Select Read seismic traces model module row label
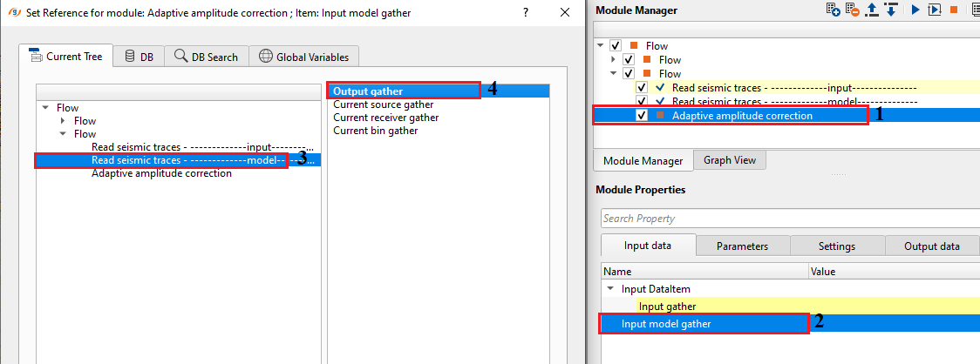 click(x=793, y=101)
